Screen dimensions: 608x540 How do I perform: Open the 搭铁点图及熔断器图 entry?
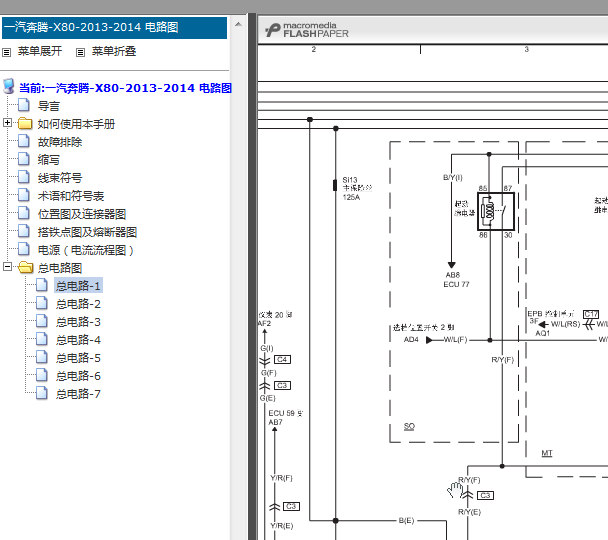click(87, 232)
